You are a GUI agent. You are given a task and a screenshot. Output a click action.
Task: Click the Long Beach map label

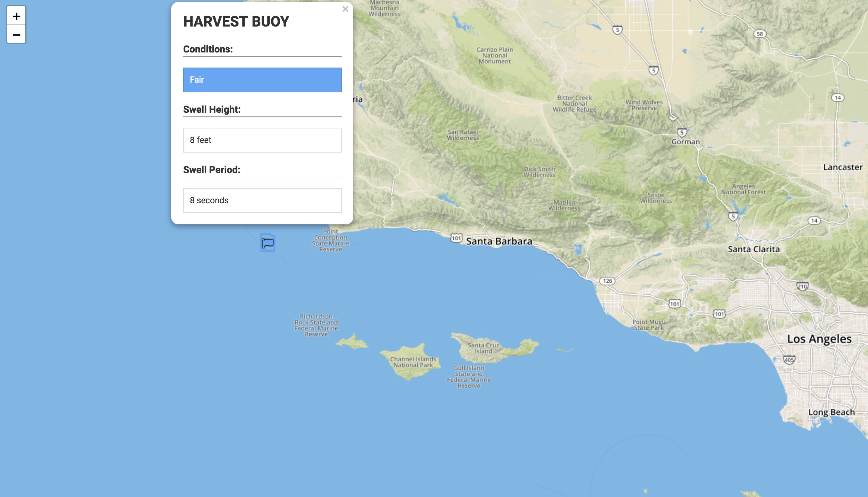click(x=832, y=412)
